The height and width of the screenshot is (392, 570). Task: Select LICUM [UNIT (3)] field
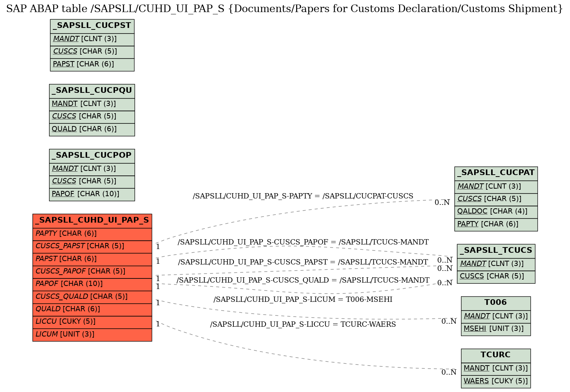pos(92,335)
